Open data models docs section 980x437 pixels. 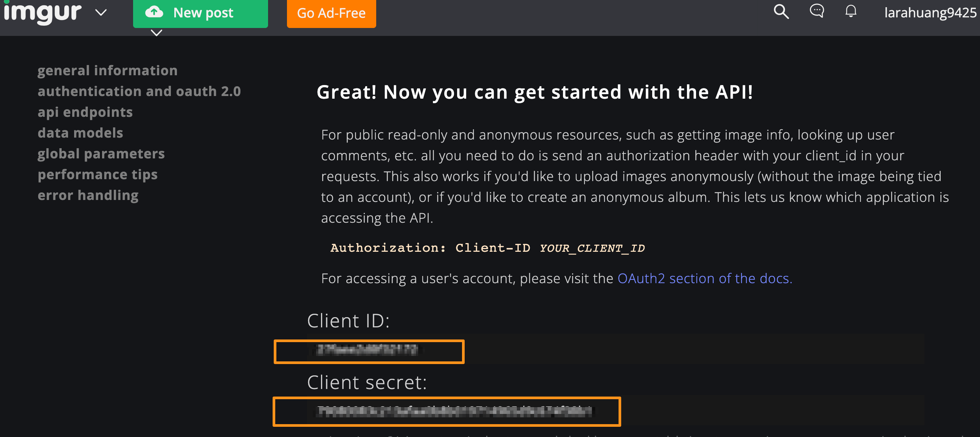coord(80,133)
